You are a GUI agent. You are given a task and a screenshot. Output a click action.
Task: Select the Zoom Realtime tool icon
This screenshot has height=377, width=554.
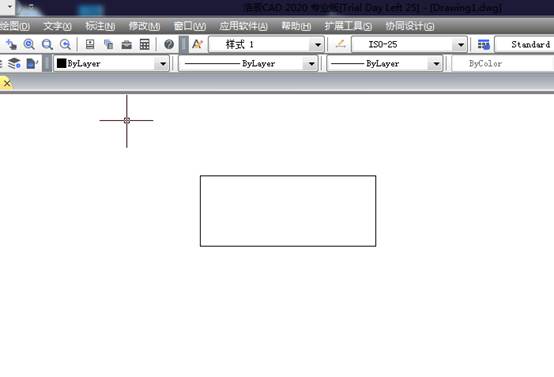(x=29, y=45)
